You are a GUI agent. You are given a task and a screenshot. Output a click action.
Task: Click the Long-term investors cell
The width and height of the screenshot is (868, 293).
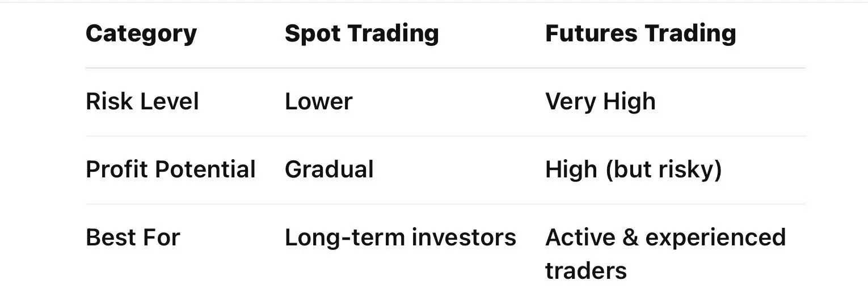[400, 237]
